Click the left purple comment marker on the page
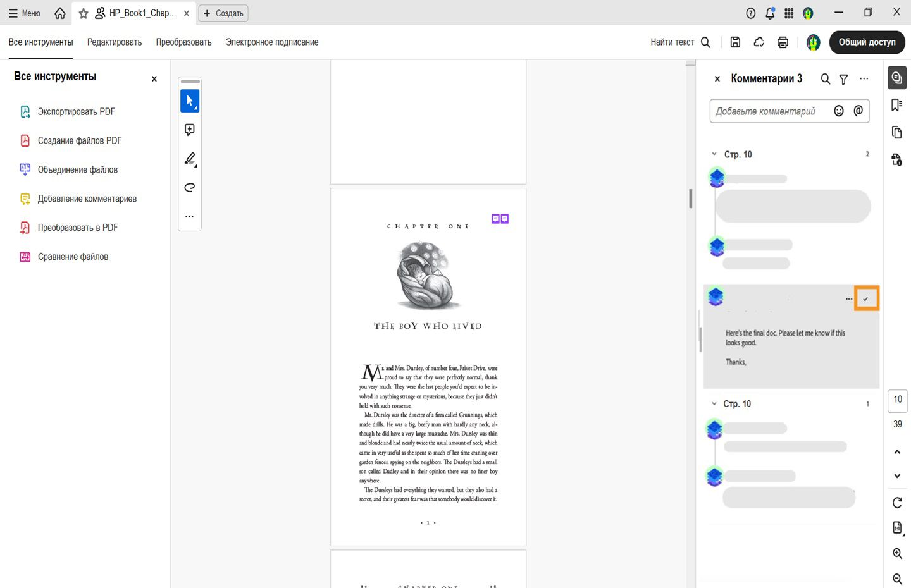The width and height of the screenshot is (911, 588). [x=496, y=219]
